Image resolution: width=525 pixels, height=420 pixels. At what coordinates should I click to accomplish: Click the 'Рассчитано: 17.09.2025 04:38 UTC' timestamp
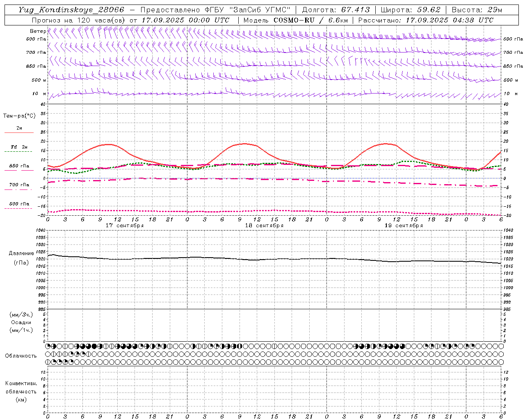pyautogui.click(x=426, y=20)
